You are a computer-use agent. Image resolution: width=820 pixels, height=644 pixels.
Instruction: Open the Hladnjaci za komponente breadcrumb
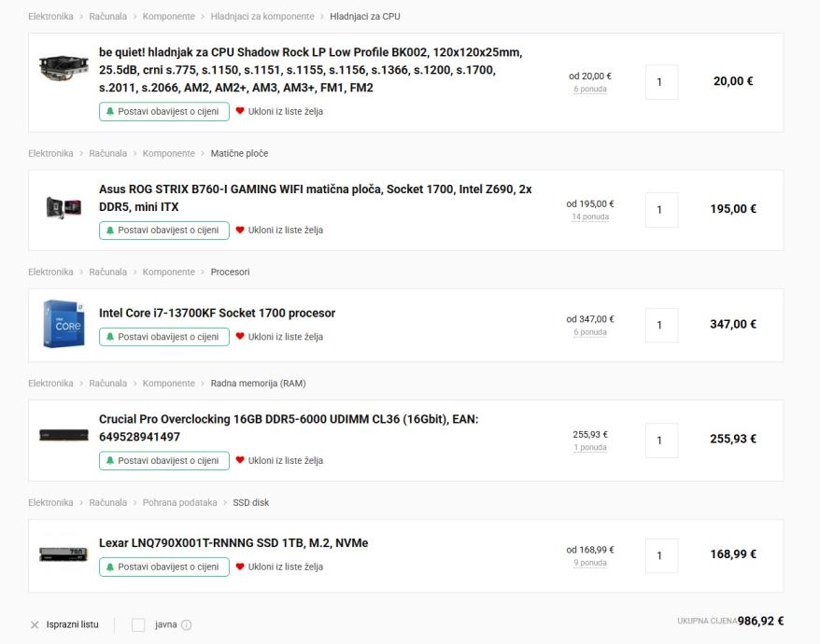262,16
